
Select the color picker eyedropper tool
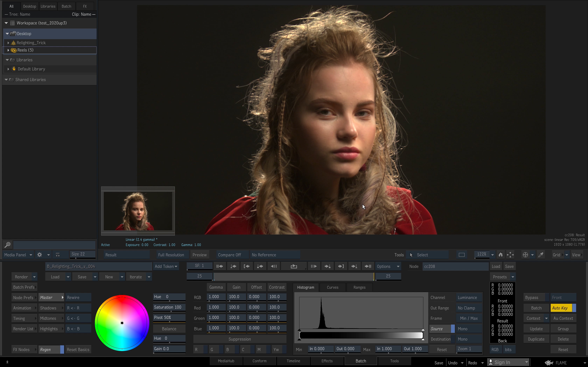tap(541, 255)
